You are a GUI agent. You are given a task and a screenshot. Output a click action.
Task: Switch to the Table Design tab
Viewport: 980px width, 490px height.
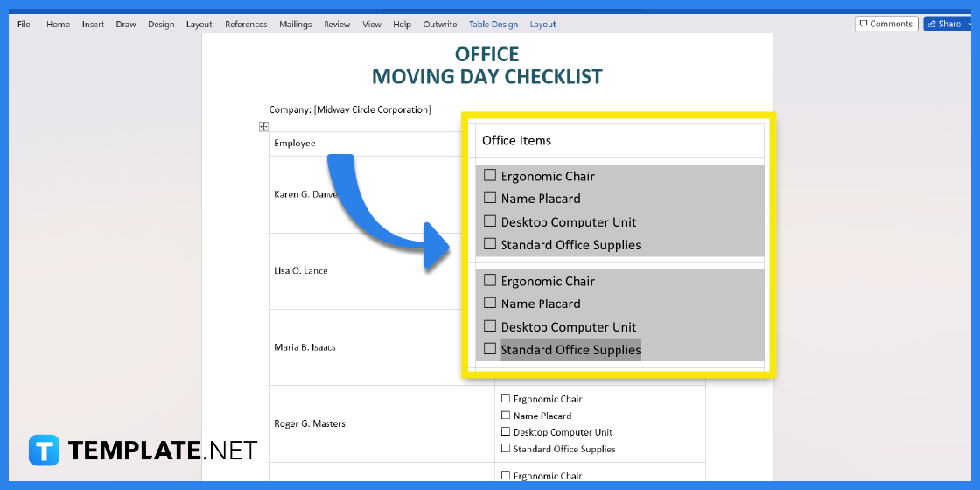point(493,24)
